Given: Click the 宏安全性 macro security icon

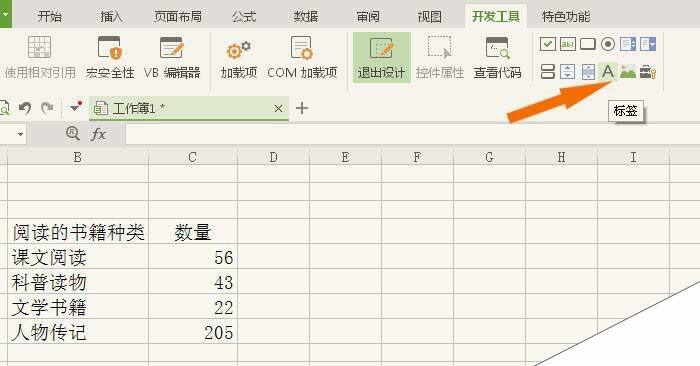Looking at the screenshot, I should coord(110,58).
